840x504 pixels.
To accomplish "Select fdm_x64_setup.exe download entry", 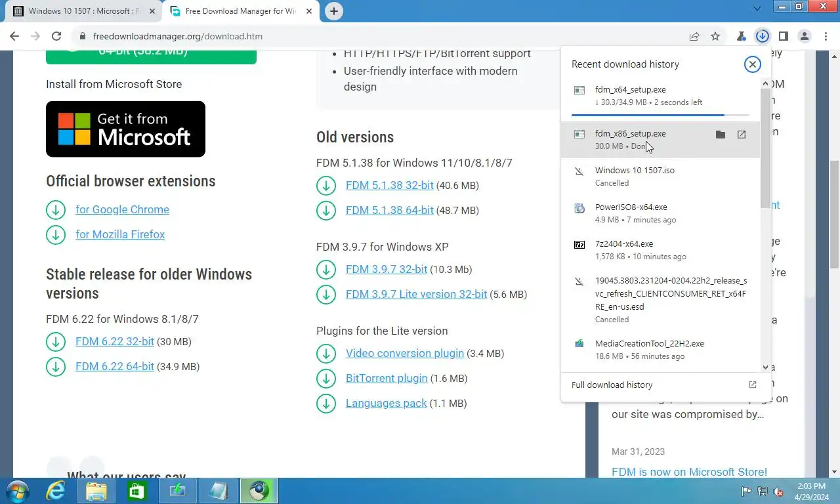I will 660,99.
